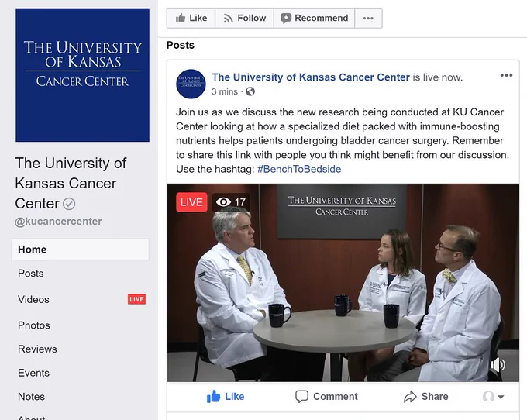527x420 pixels.
Task: Open the #BenchToBedside hashtag
Action: coord(299,169)
